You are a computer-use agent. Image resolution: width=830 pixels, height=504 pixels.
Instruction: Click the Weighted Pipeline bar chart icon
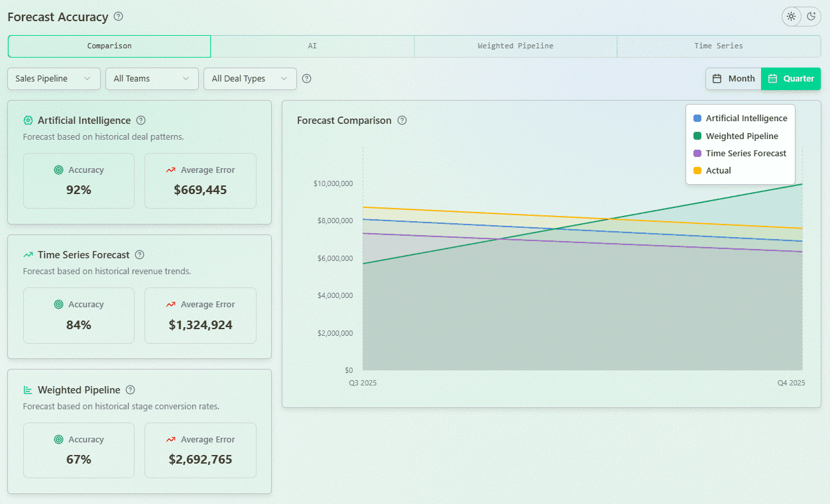pos(28,390)
